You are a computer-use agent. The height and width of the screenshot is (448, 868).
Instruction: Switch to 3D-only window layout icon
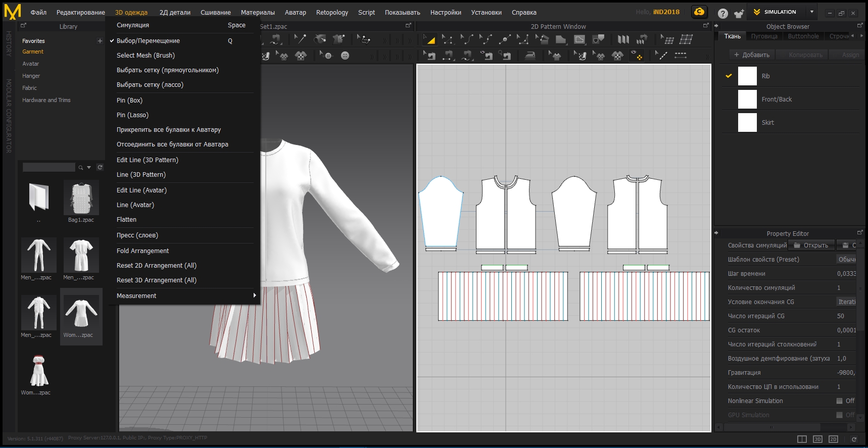[817, 439]
